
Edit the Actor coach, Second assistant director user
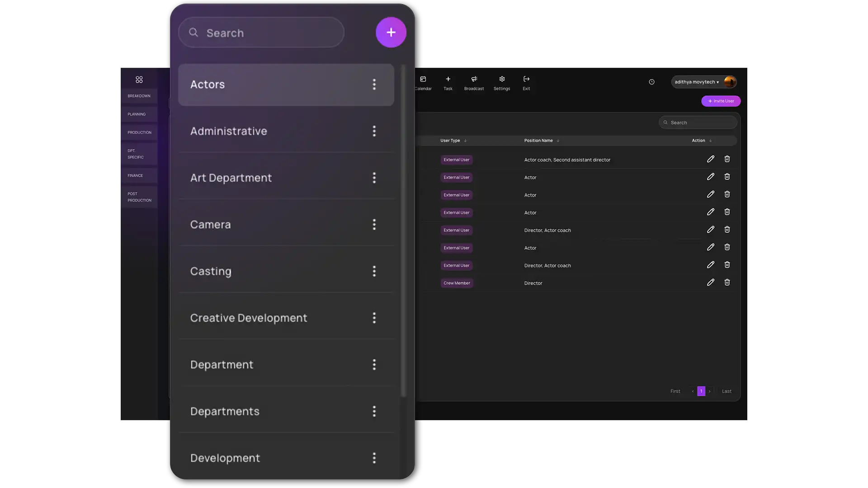click(711, 159)
